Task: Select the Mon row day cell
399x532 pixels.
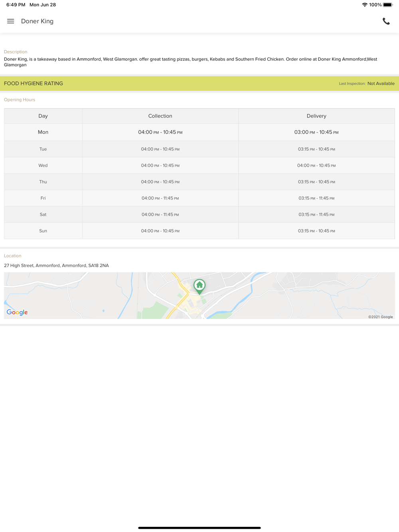Action: pyautogui.click(x=43, y=132)
